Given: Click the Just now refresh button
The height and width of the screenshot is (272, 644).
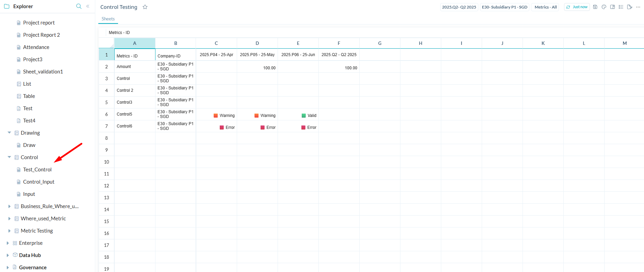Looking at the screenshot, I should [577, 7].
